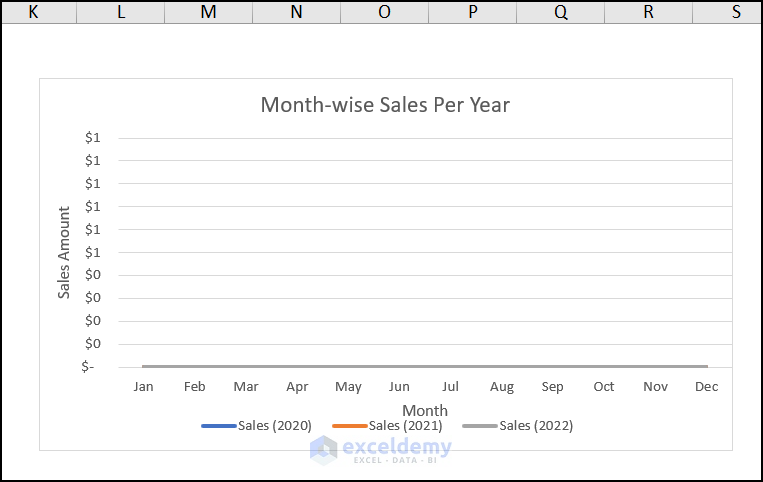
Task: Select the Month horizontal axis title
Action: pyautogui.click(x=425, y=410)
